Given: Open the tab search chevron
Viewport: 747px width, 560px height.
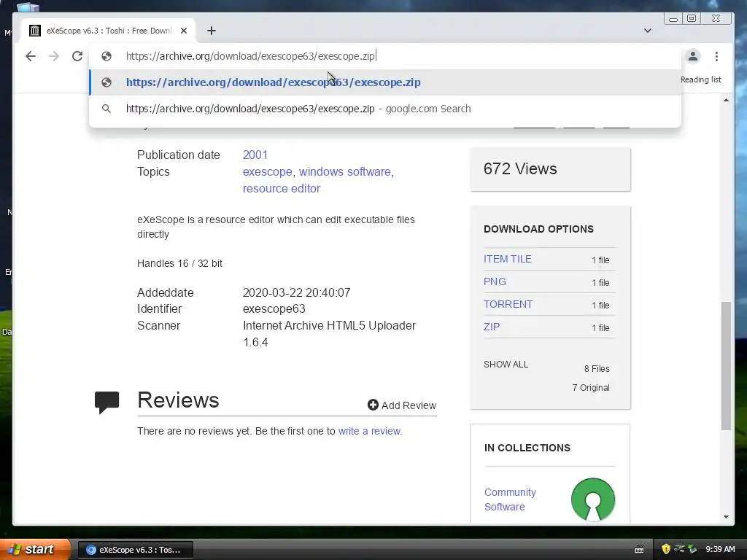Looking at the screenshot, I should point(648,31).
